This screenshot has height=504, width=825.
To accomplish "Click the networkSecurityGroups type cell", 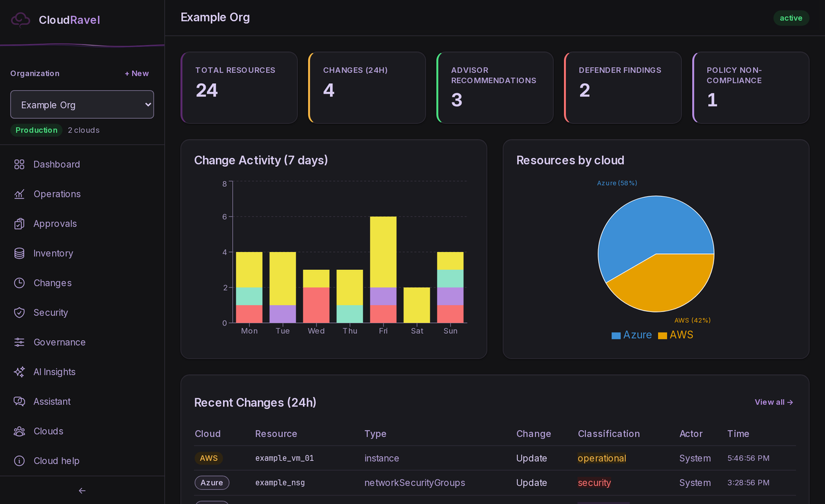I will pos(414,483).
